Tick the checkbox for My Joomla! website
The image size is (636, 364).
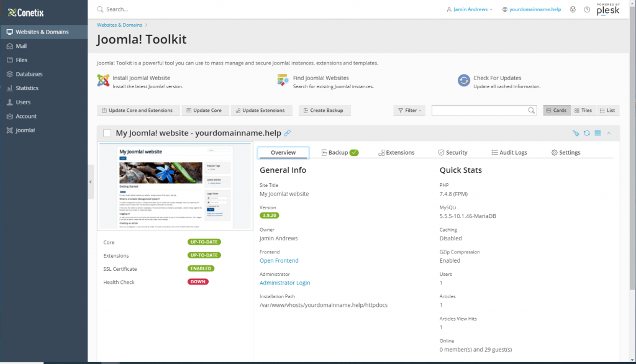(107, 133)
